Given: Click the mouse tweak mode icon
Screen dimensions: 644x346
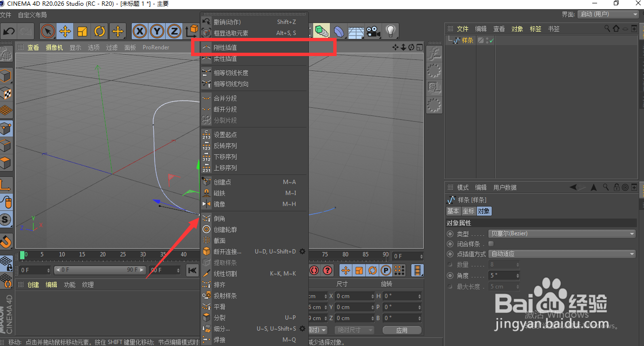Looking at the screenshot, I should pyautogui.click(x=6, y=202).
